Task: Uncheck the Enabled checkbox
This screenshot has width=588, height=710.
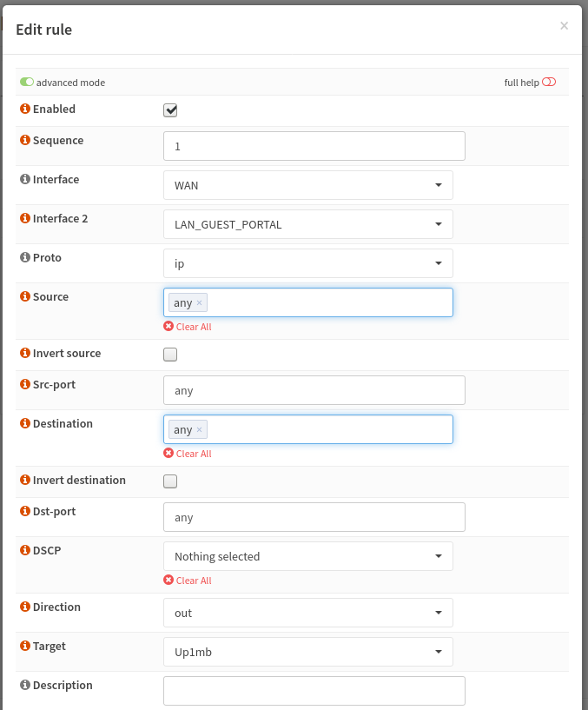Action: pos(170,110)
